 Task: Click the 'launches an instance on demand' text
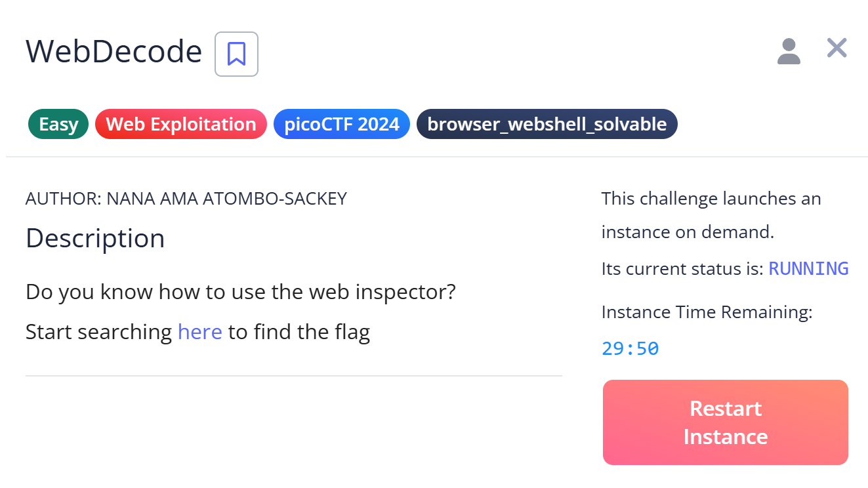tap(711, 215)
